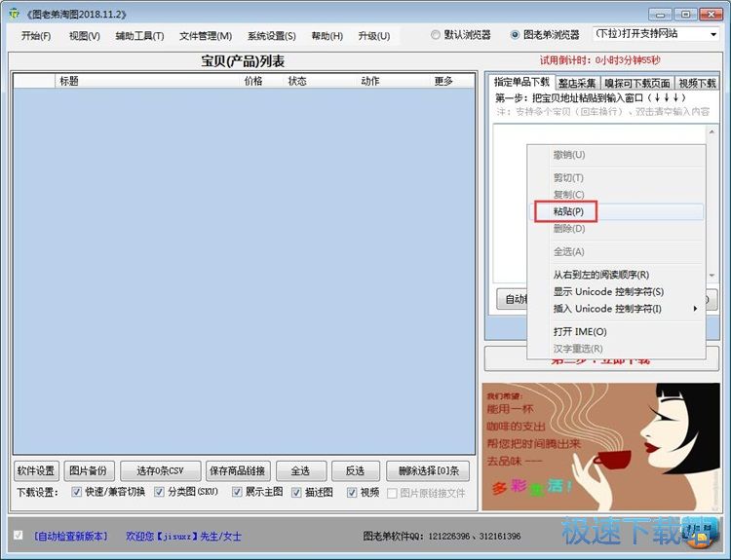This screenshot has width=731, height=560.
Task: Expand the (下拉)打开支持网站 dropdown
Action: (713, 34)
